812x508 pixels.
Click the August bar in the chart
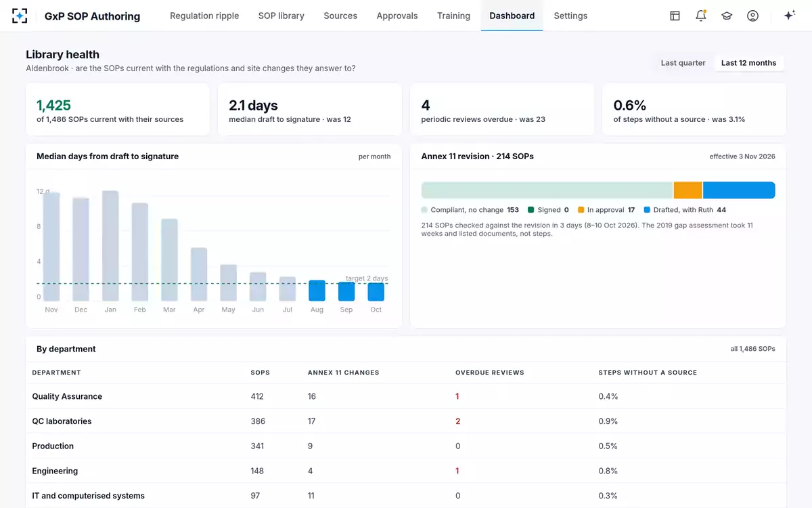pyautogui.click(x=317, y=291)
